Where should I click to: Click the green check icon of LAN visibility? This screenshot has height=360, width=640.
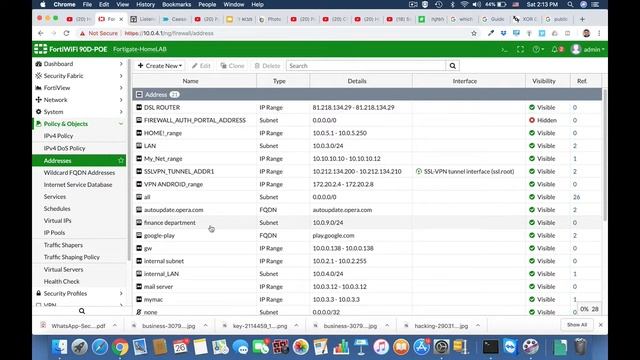[x=532, y=146]
